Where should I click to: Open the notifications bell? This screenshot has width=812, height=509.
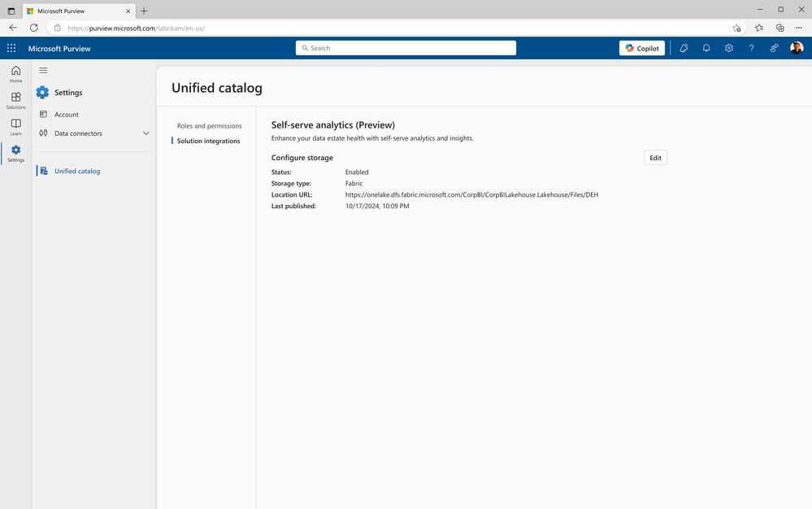pyautogui.click(x=706, y=48)
